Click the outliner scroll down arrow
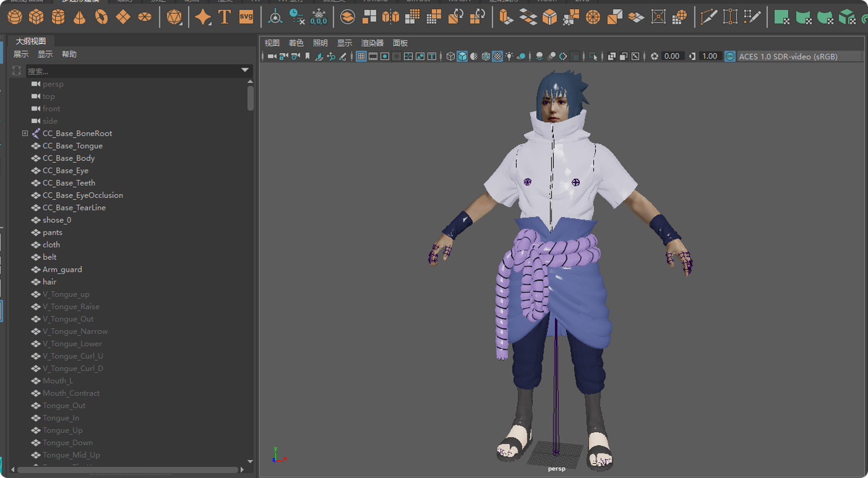The width and height of the screenshot is (868, 478). tap(251, 462)
